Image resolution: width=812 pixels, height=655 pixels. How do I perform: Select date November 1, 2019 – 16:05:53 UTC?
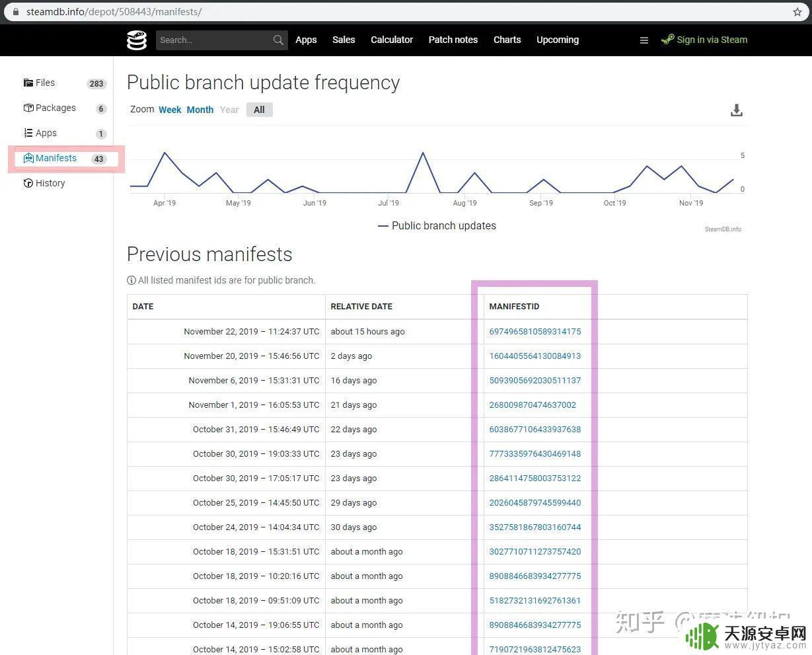click(x=254, y=405)
